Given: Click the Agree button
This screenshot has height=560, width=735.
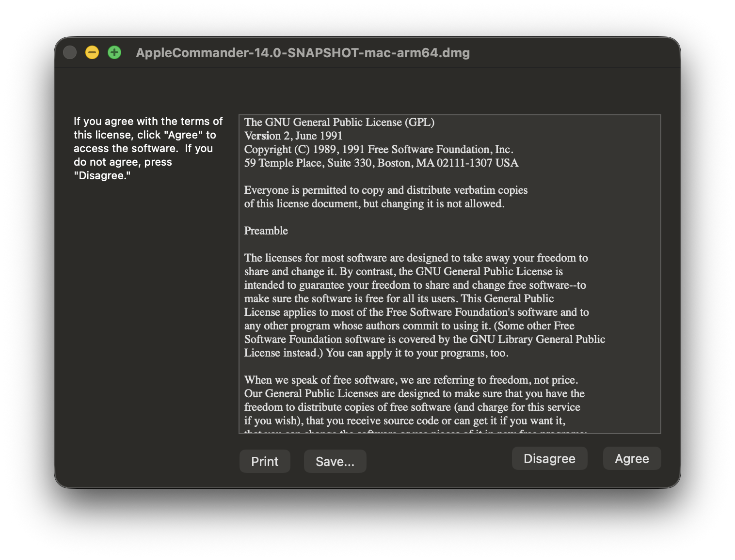Looking at the screenshot, I should click(632, 459).
